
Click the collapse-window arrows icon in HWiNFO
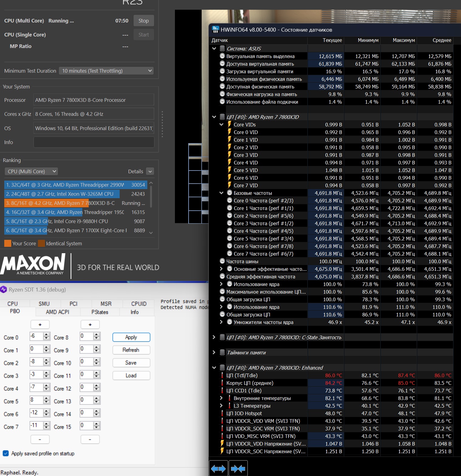(x=238, y=468)
